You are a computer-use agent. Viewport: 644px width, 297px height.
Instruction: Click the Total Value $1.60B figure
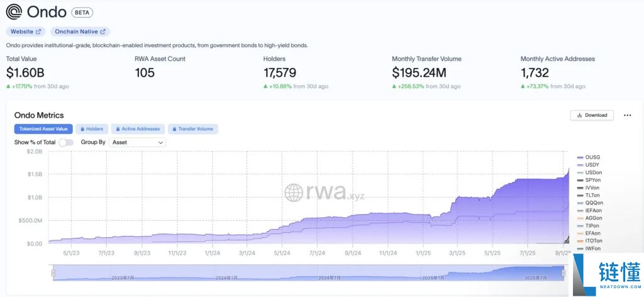pyautogui.click(x=25, y=73)
